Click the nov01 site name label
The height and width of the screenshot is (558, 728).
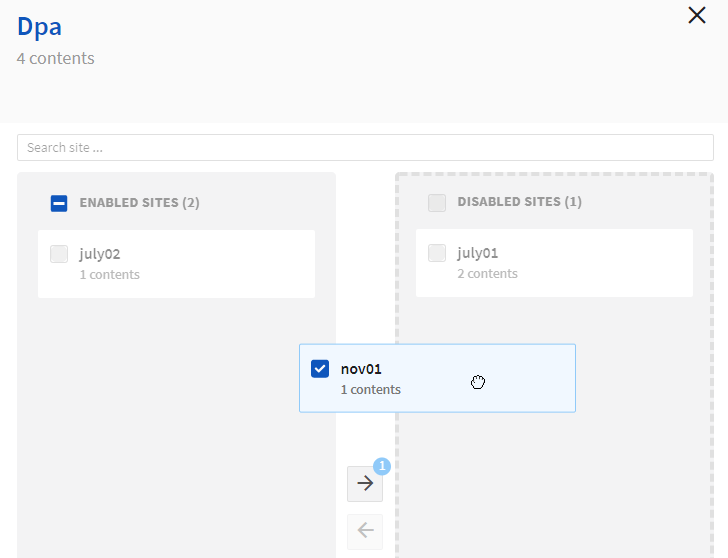pyautogui.click(x=361, y=369)
